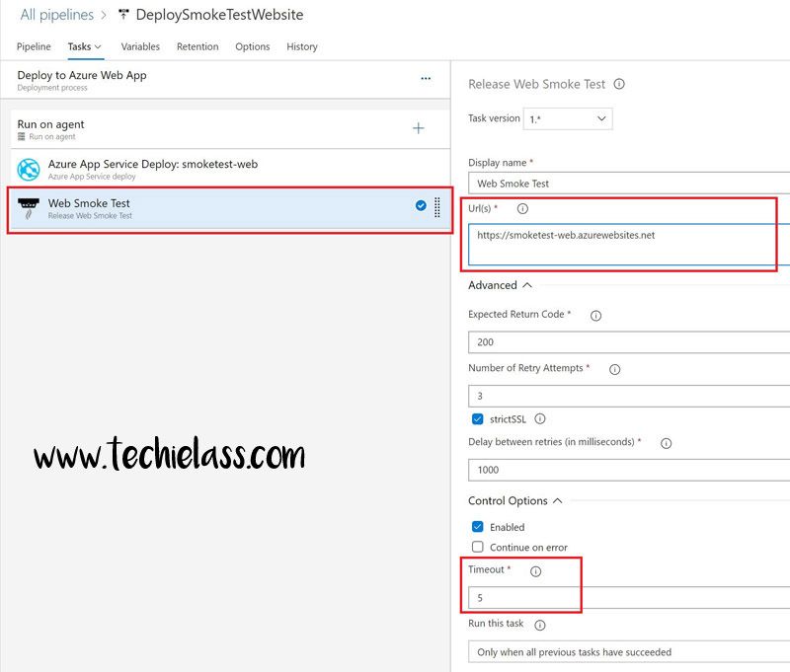Click the release pipeline icon beside DeploySmokeTestWebsite
The width and height of the screenshot is (790, 672).
point(123,14)
